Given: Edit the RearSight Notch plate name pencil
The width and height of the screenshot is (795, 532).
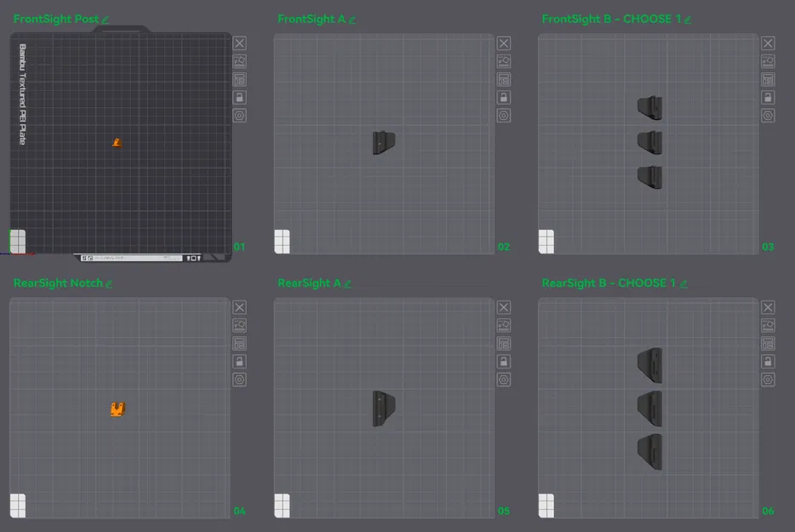Looking at the screenshot, I should [x=108, y=284].
